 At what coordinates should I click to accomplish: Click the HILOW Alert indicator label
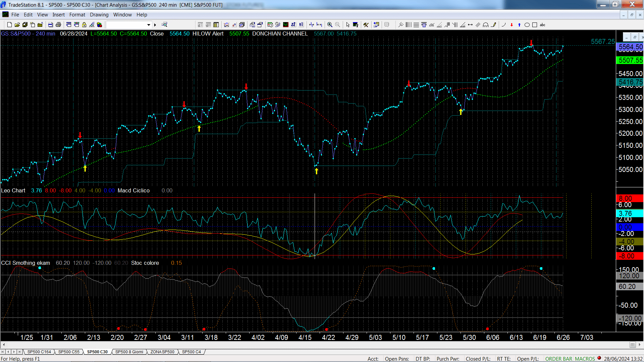click(x=208, y=34)
